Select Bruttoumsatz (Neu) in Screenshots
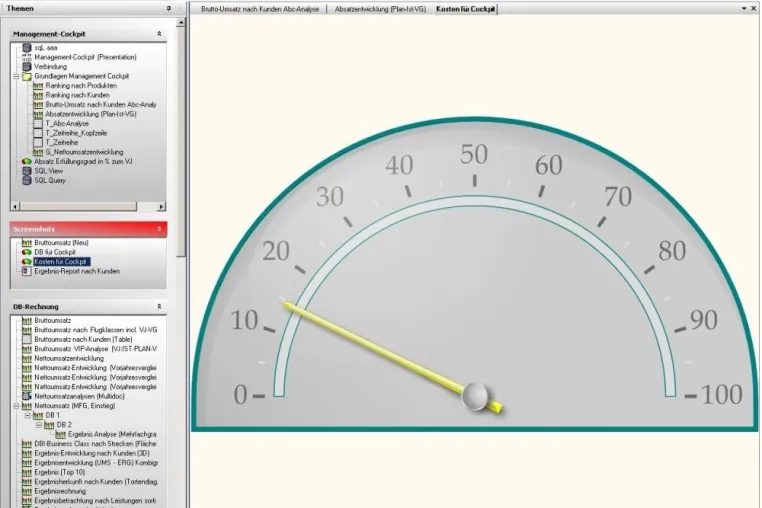This screenshot has height=508, width=762. click(x=61, y=243)
